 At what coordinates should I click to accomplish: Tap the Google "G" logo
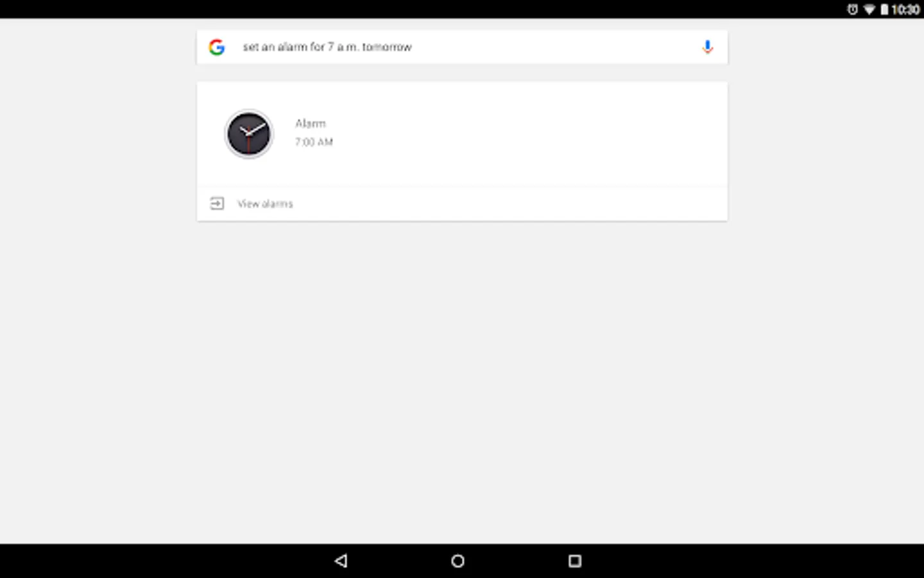(217, 47)
